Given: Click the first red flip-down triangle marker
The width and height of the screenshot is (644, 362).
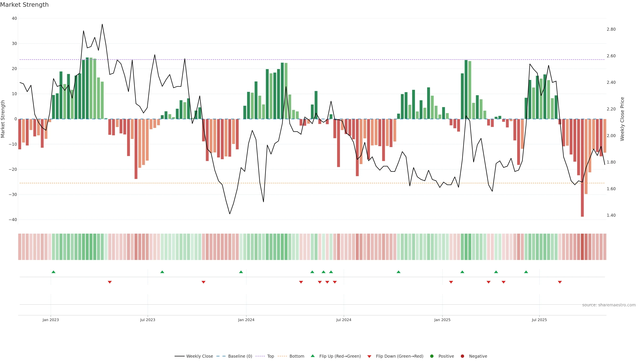Looking at the screenshot, I should coord(110,282).
